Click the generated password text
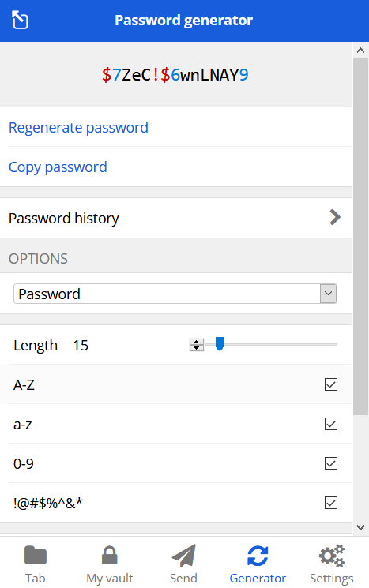 (175, 75)
